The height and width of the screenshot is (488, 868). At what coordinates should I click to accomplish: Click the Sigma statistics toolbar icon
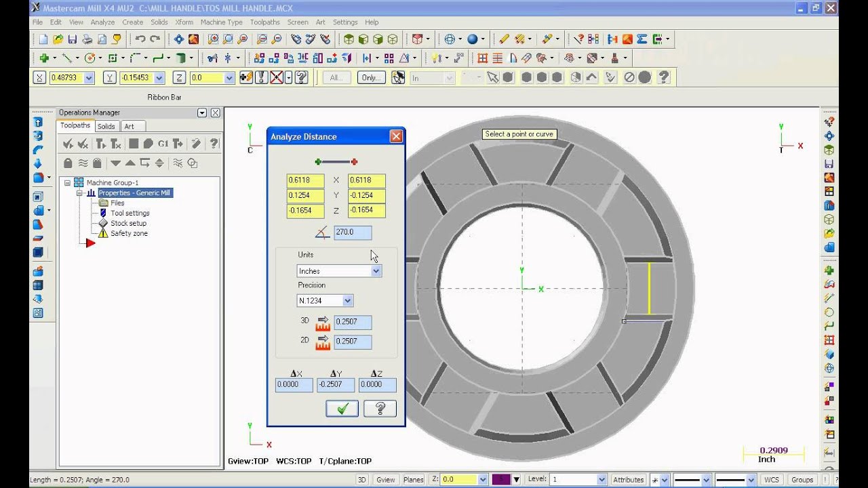642,39
